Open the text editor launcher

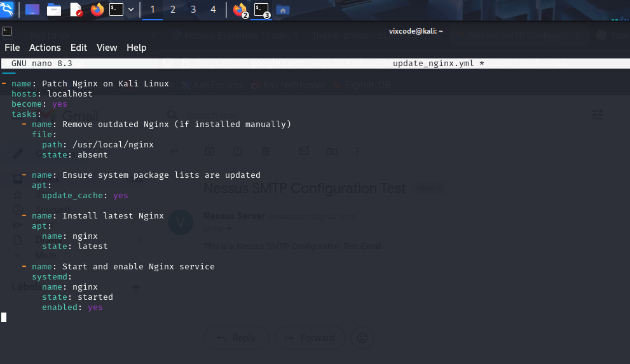[76, 10]
